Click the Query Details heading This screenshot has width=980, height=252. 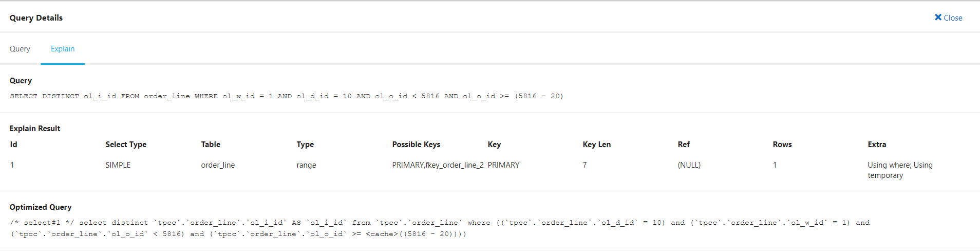(36, 17)
